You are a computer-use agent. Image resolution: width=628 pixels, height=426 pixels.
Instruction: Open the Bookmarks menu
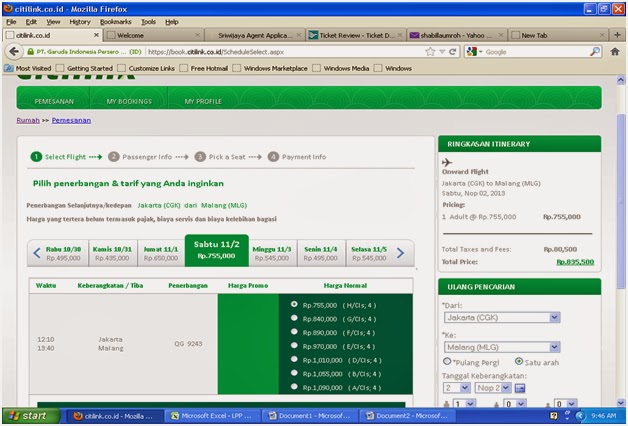(115, 22)
